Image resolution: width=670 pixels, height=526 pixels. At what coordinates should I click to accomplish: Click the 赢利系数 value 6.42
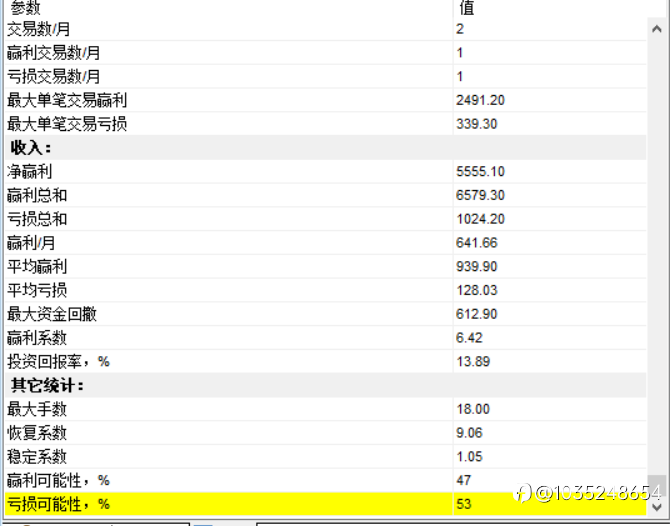(469, 338)
